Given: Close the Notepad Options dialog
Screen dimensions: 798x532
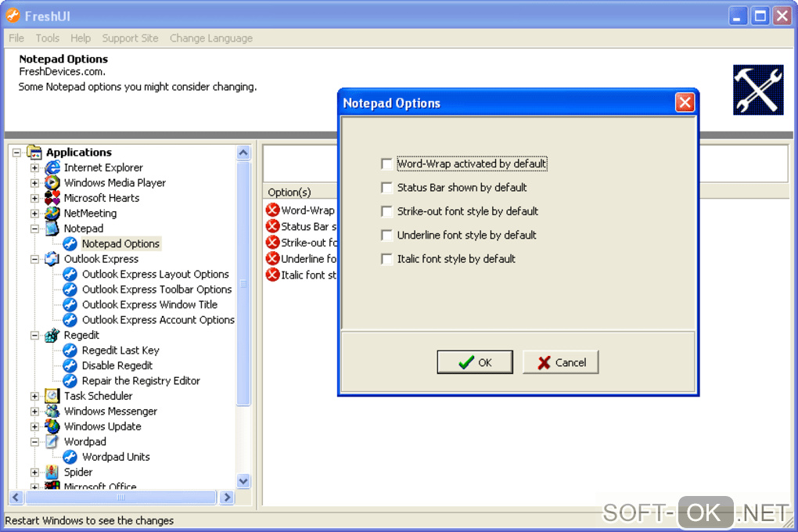Looking at the screenshot, I should 685,102.
